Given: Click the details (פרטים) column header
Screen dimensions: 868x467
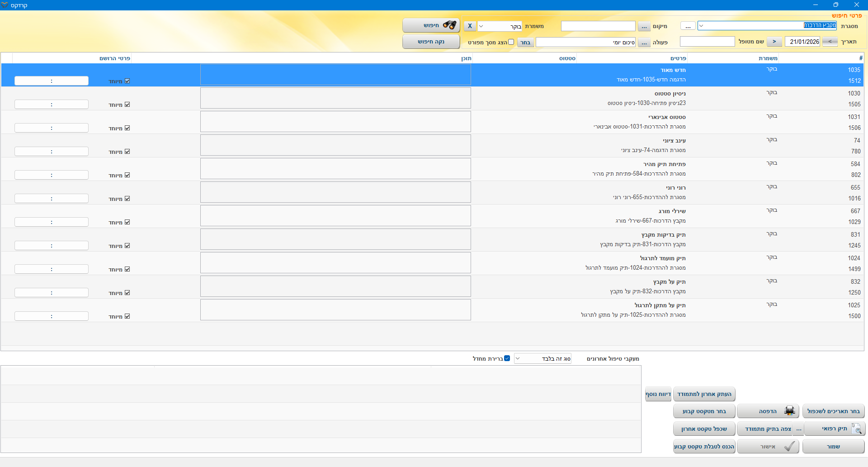Looking at the screenshot, I should (x=678, y=58).
